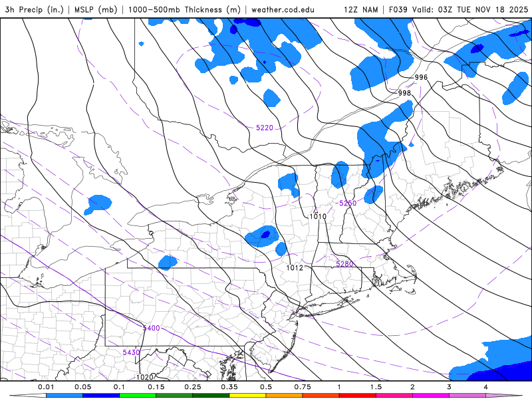Click the yellow legend swatch
Viewport: 532px width, 399px height.
click(247, 396)
